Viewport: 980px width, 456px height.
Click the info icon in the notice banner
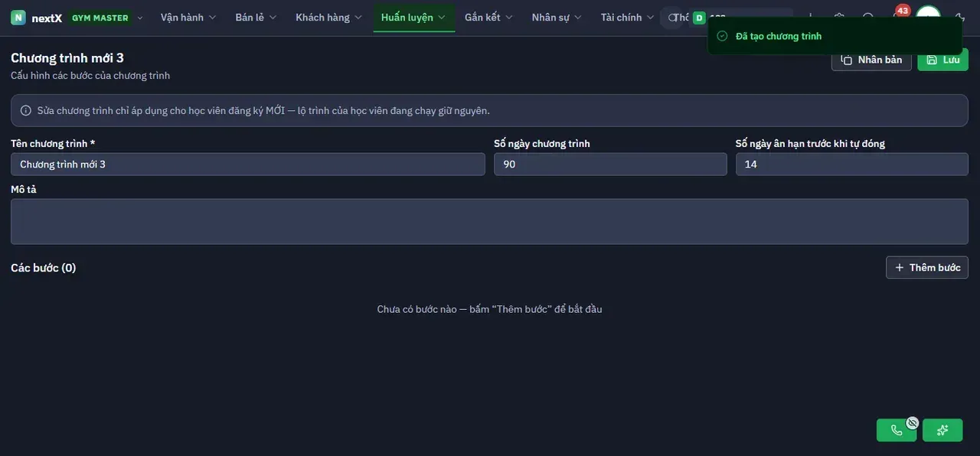pyautogui.click(x=26, y=110)
